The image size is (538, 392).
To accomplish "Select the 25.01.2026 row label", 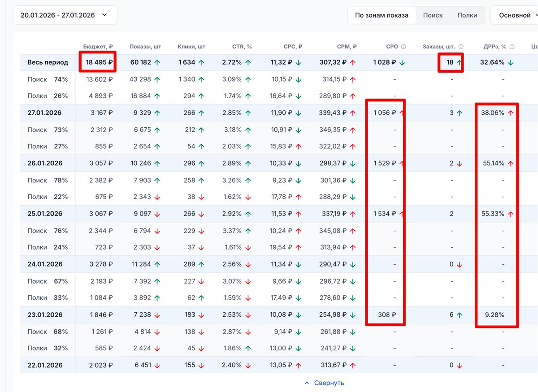I will 44,214.
